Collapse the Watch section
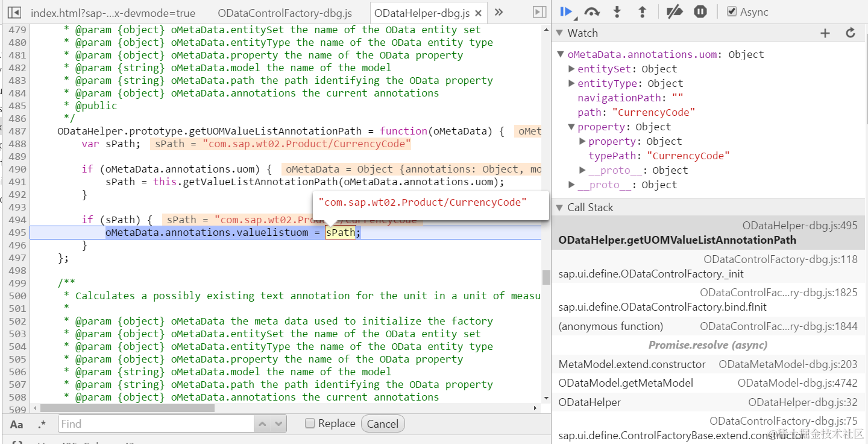868x444 pixels. click(560, 33)
